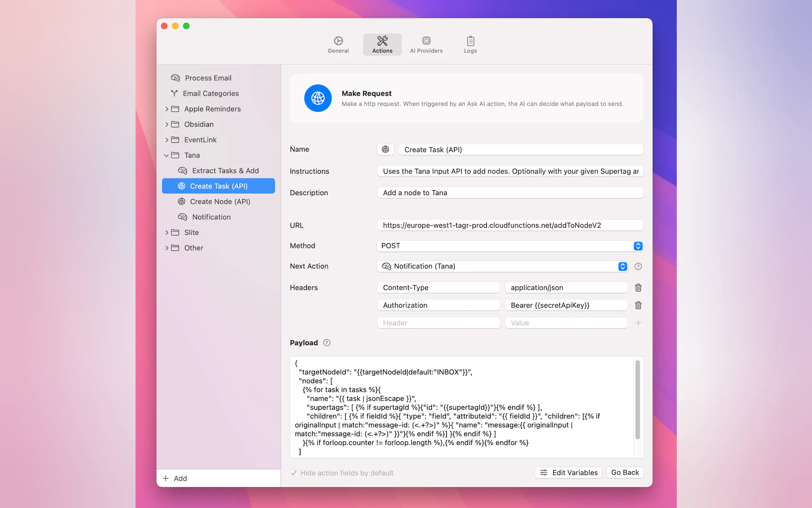Click the Edit Variables button

[568, 472]
